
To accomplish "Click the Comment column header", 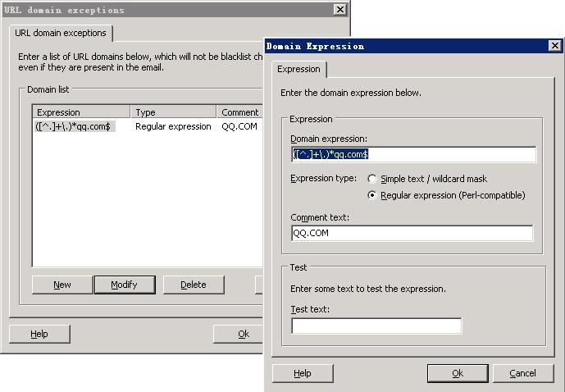I will [x=239, y=112].
